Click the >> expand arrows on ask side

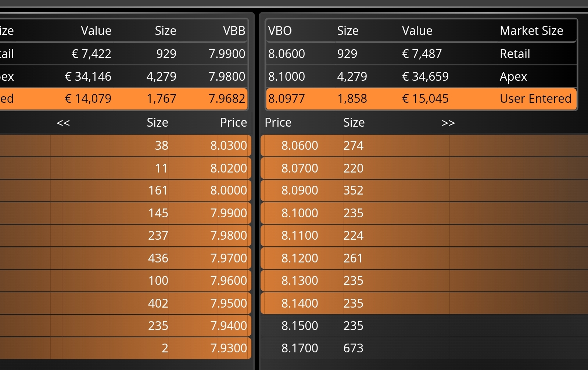[448, 123]
